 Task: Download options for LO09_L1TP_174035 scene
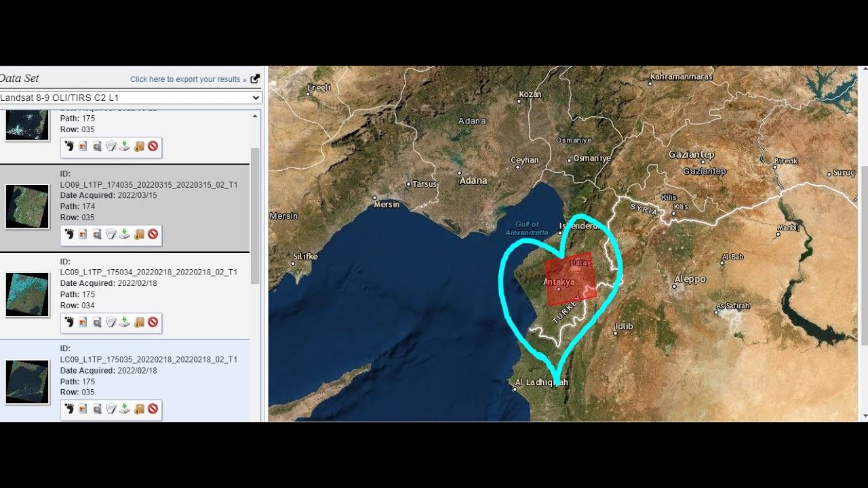point(125,235)
